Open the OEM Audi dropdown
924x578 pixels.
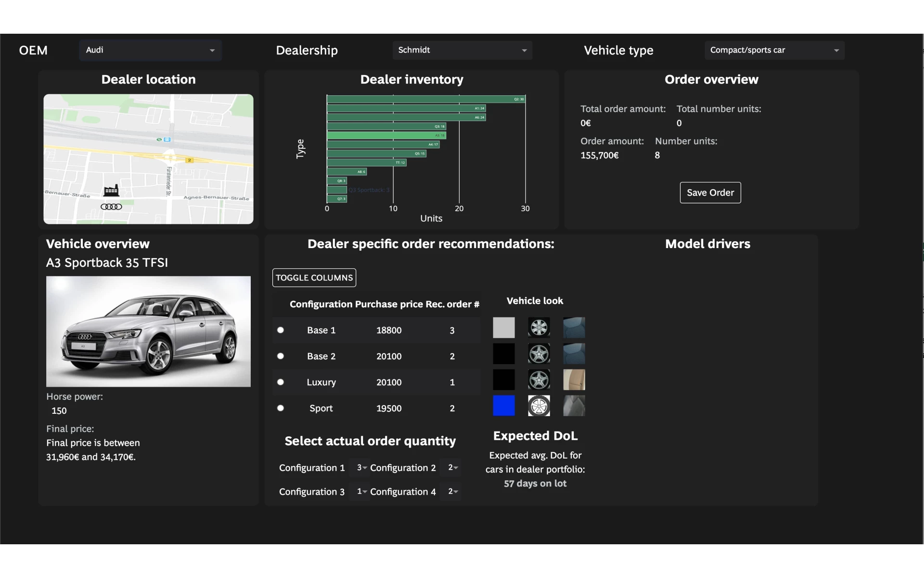point(150,50)
